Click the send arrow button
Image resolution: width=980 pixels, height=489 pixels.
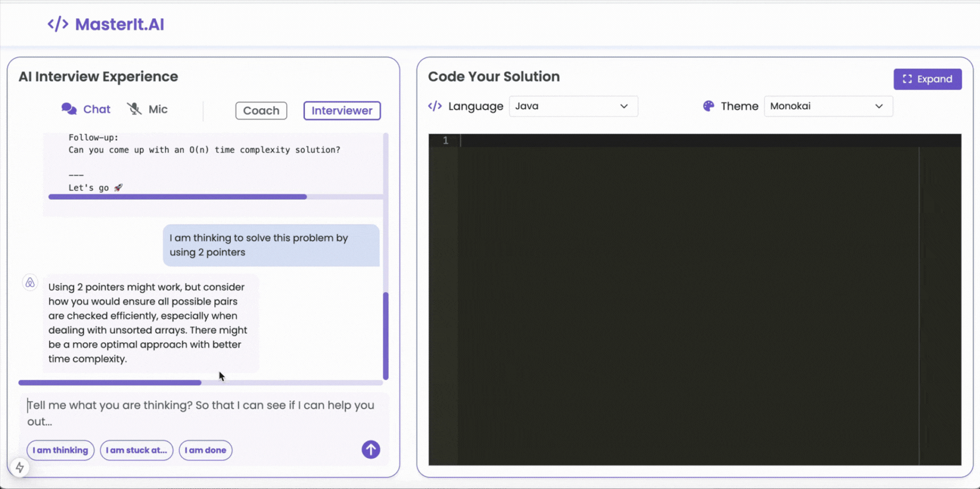(x=371, y=450)
